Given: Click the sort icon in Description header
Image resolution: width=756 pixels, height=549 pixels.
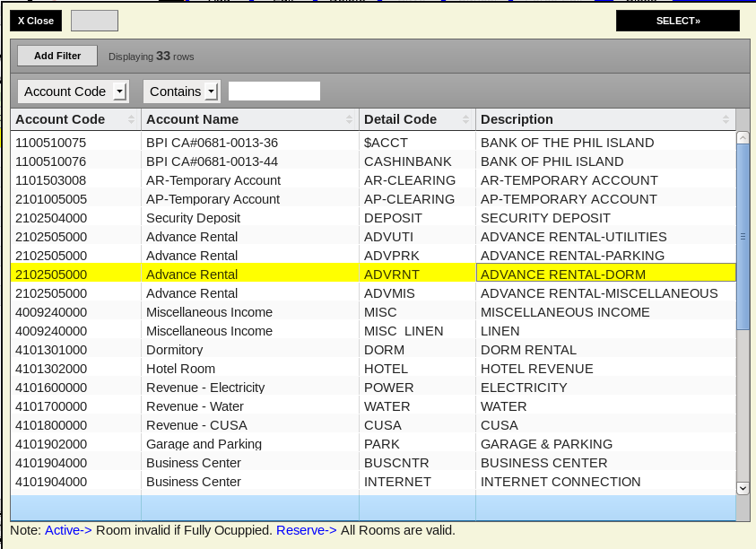Looking at the screenshot, I should 726,119.
